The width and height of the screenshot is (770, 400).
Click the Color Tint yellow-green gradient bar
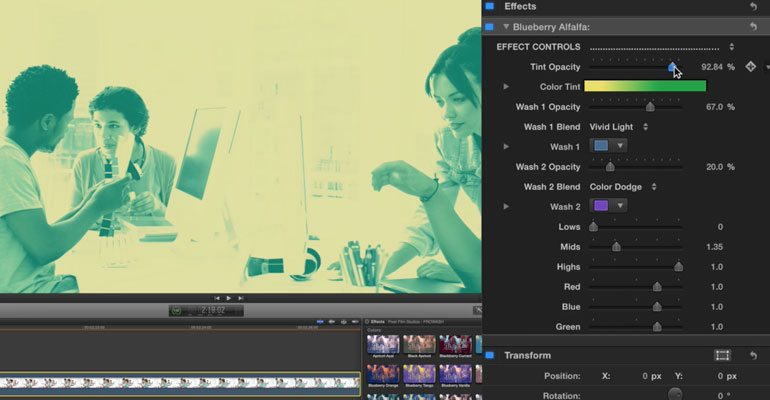coord(645,86)
